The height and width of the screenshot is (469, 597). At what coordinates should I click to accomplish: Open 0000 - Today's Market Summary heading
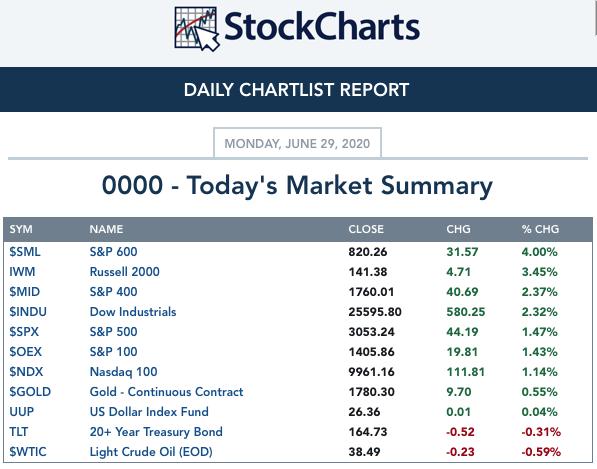(297, 186)
